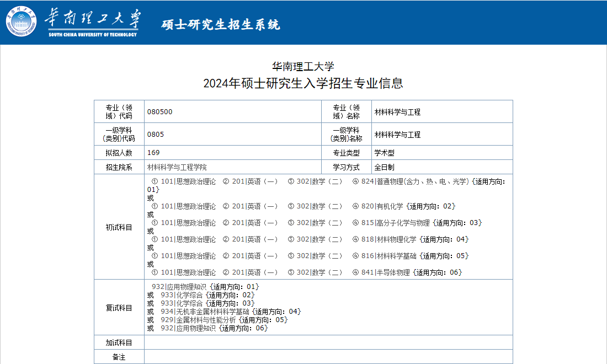The width and height of the screenshot is (607, 364).
Task: Click the 一级学科(类别)名称 label cell
Action: pyautogui.click(x=347, y=134)
